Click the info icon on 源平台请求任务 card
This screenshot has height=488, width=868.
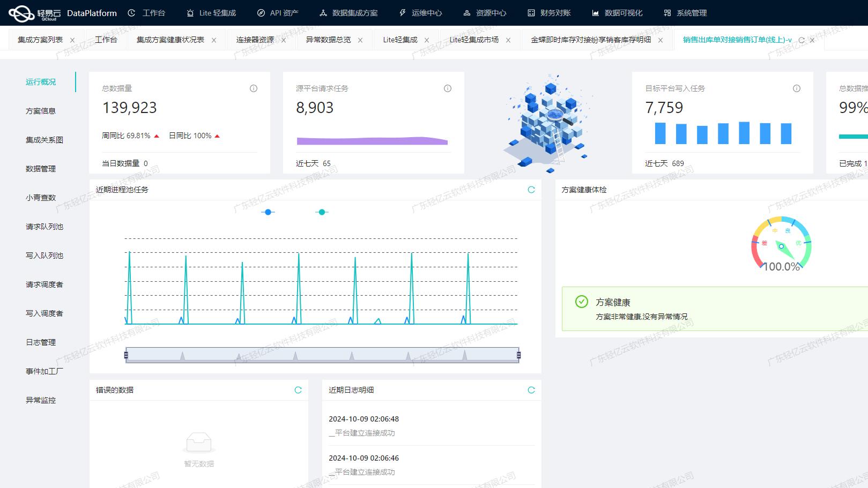coord(447,88)
